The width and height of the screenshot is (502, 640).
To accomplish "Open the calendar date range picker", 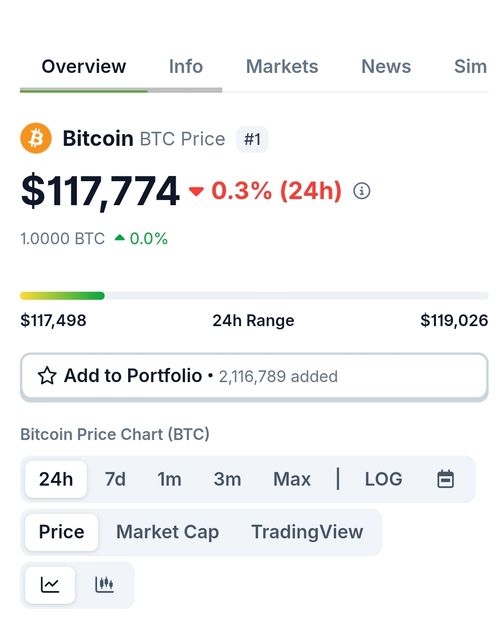I will pos(445,479).
